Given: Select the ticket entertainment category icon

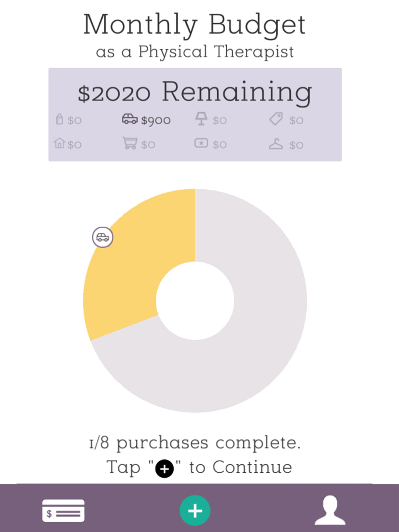Looking at the screenshot, I should (x=201, y=143).
